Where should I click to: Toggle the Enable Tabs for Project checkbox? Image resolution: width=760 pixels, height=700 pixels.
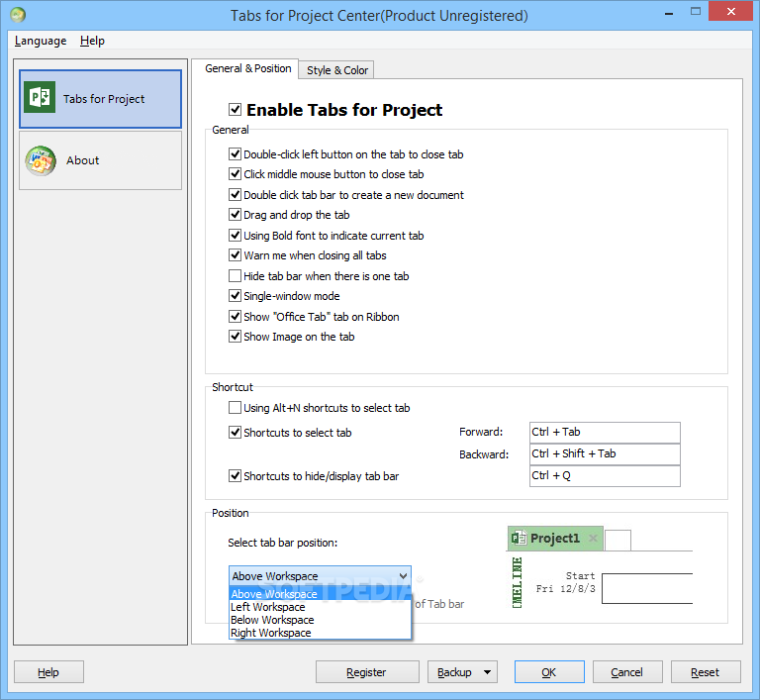(x=236, y=110)
